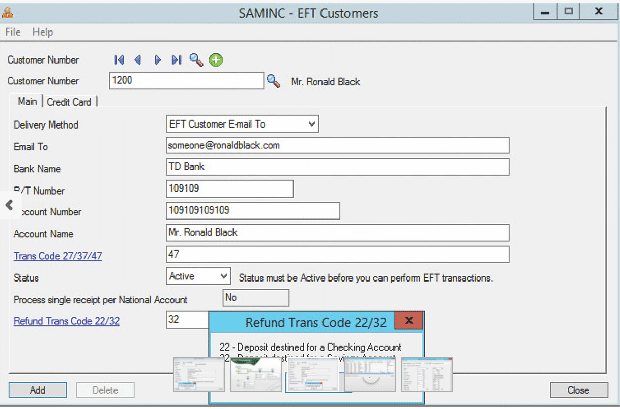This screenshot has height=409, width=620.
Task: Click the left arrow on window edge
Action: pos(9,204)
